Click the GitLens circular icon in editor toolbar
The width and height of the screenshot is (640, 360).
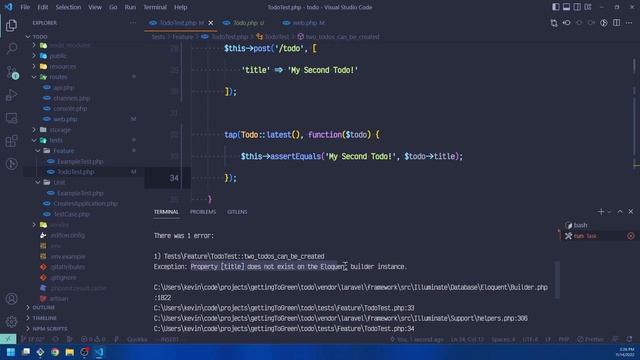tap(604, 23)
